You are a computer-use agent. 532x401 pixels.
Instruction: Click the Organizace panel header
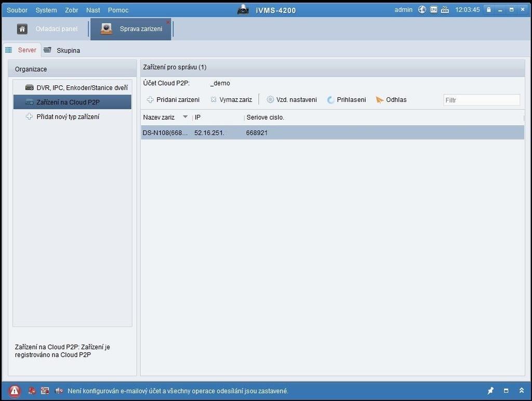coord(72,69)
